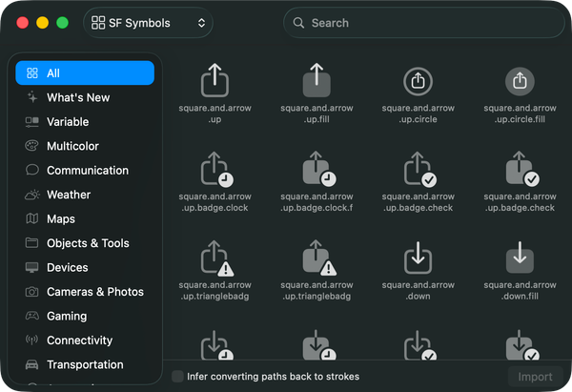Screen dimensions: 572x392
Task: Switch to the Weather category
Action: (85, 195)
